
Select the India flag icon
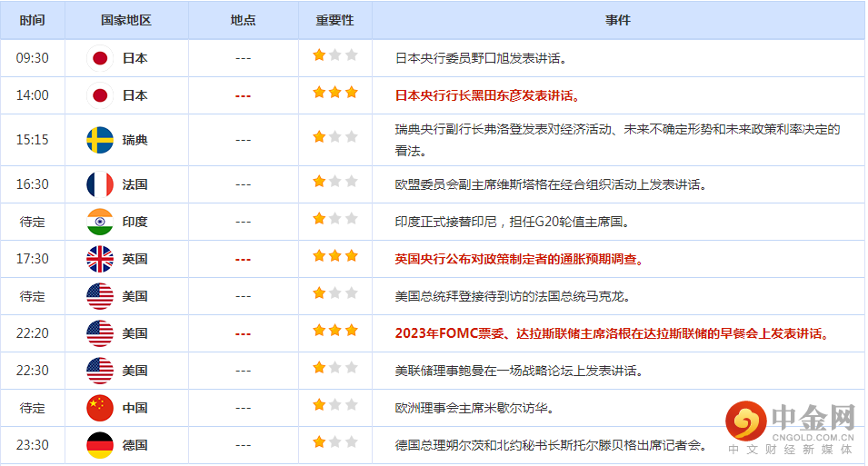coord(100,222)
